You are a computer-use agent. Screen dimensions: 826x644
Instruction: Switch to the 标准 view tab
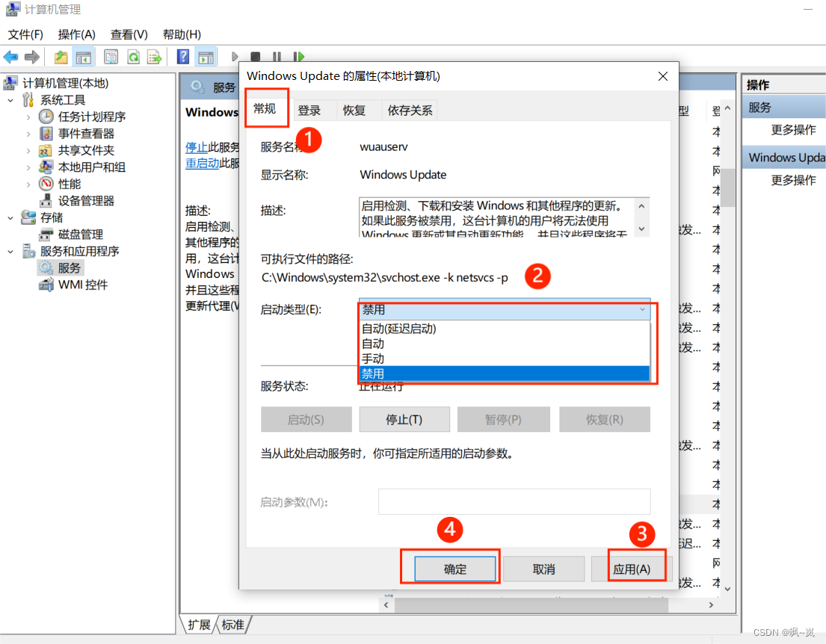pyautogui.click(x=232, y=625)
